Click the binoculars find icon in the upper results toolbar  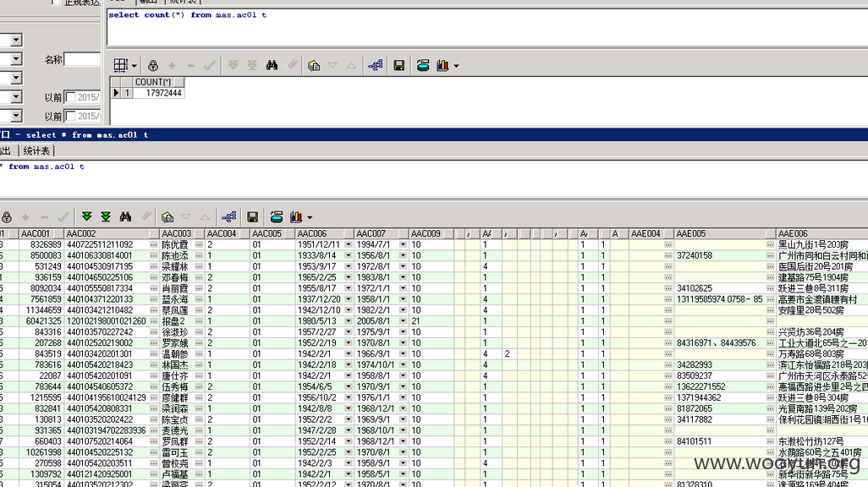click(x=272, y=65)
